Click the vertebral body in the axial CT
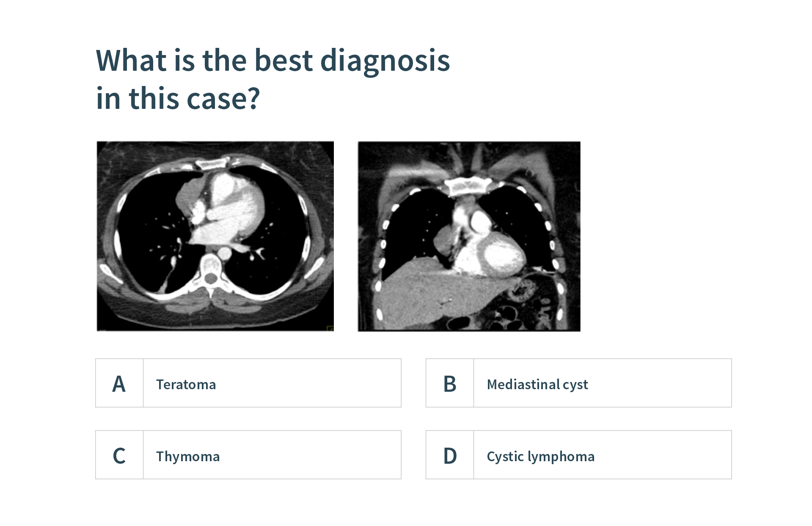This screenshot has width=812, height=526. pyautogui.click(x=210, y=265)
